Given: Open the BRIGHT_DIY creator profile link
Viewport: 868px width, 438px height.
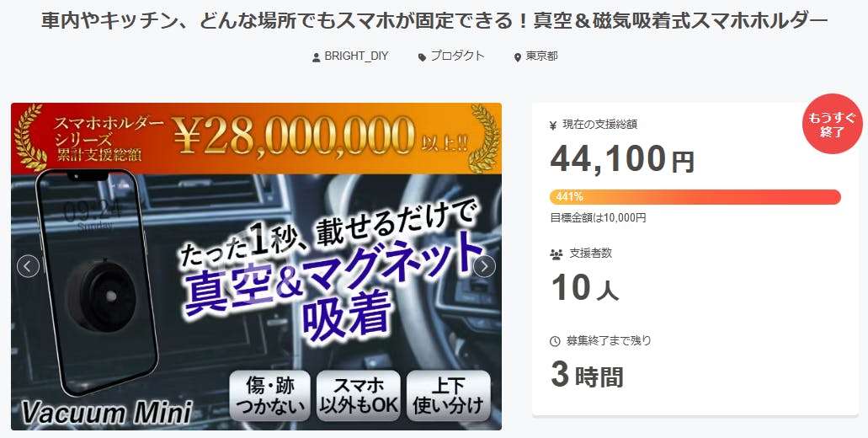Looking at the screenshot, I should click(x=356, y=56).
